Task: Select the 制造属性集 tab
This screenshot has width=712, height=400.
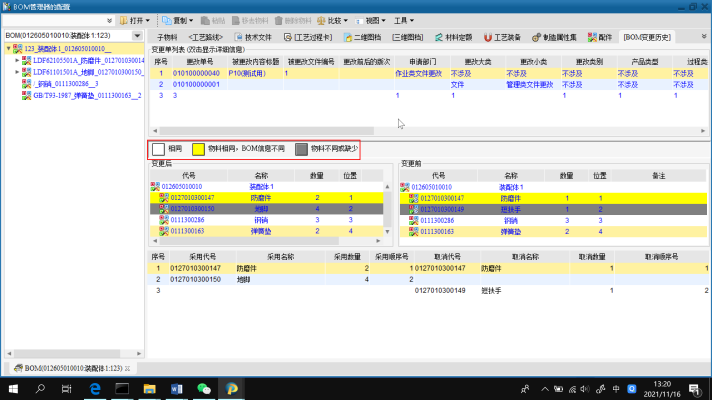Action: click(554, 37)
